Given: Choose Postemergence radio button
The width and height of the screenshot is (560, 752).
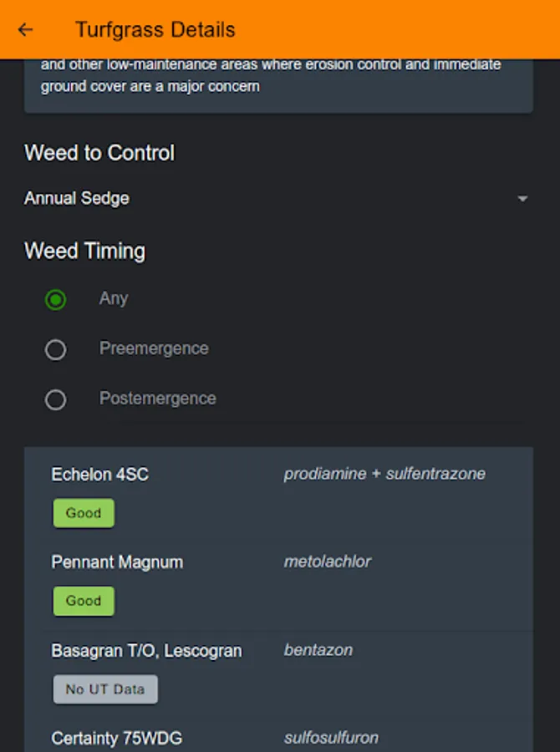Looking at the screenshot, I should point(56,399).
